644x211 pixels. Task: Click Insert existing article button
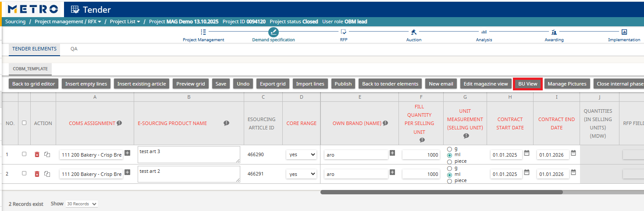[142, 84]
